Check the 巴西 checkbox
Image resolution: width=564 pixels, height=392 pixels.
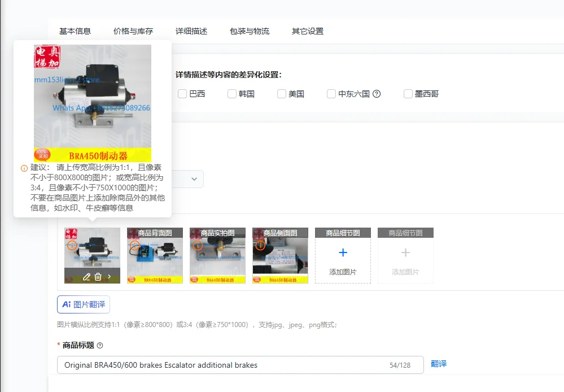[x=182, y=94]
